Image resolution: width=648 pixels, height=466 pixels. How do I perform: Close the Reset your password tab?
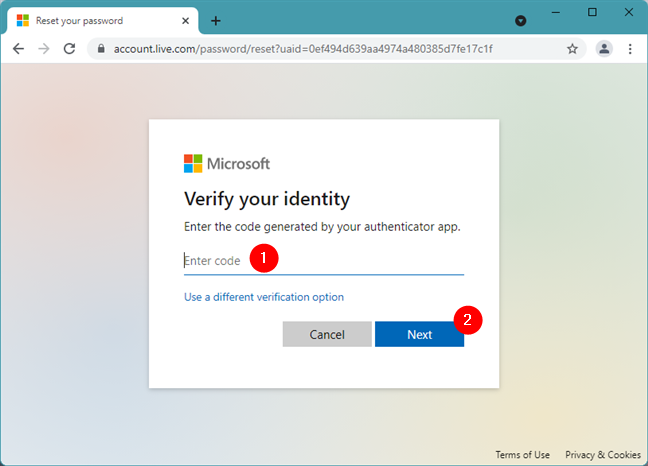pos(186,21)
